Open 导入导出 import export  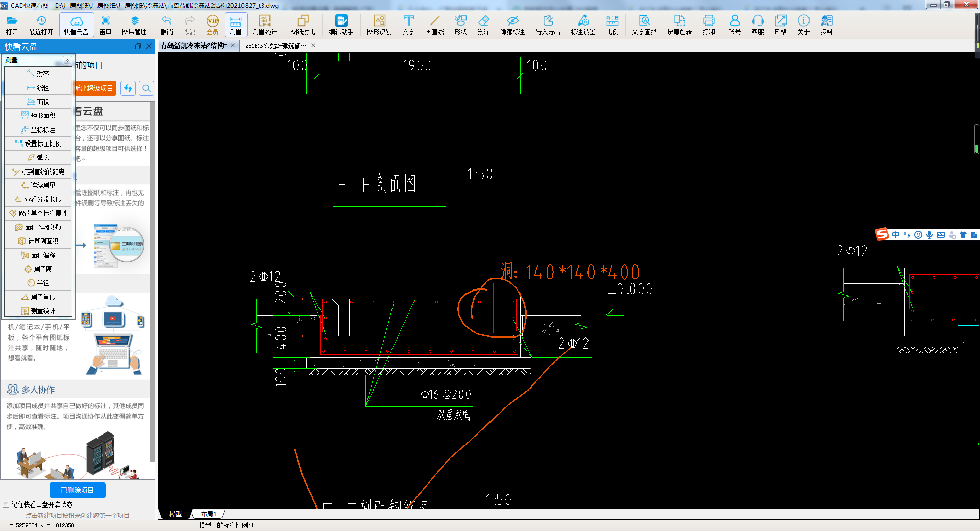pos(548,25)
